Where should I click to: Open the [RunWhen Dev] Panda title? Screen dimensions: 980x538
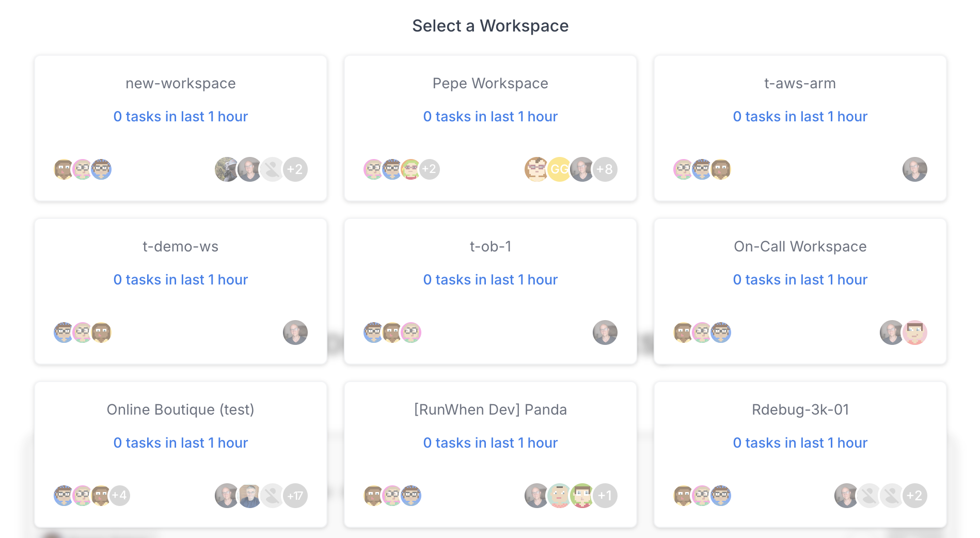(491, 409)
